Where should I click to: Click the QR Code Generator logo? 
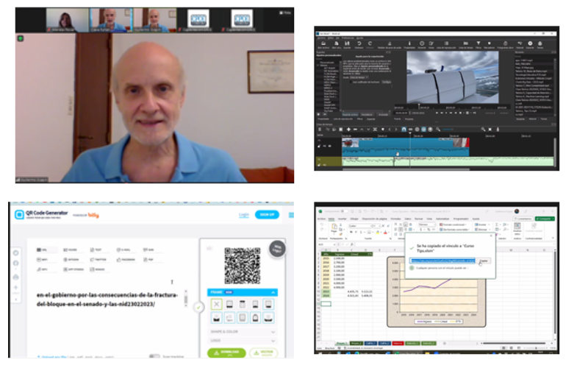coord(41,214)
